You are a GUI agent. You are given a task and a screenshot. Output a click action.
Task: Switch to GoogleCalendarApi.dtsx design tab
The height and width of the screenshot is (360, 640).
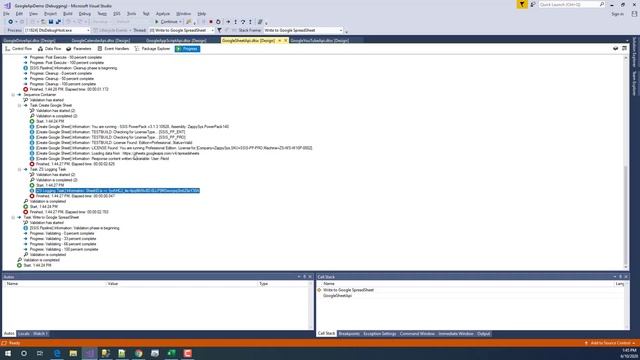[100, 40]
